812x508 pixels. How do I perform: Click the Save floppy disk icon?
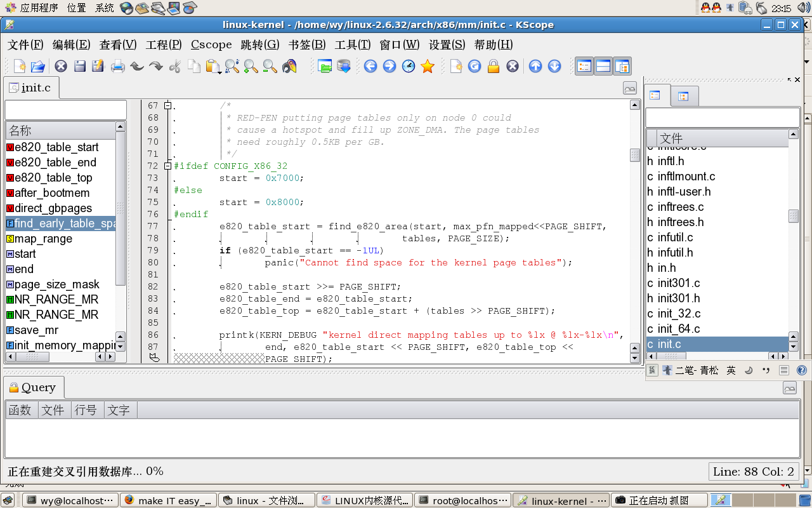pyautogui.click(x=79, y=66)
